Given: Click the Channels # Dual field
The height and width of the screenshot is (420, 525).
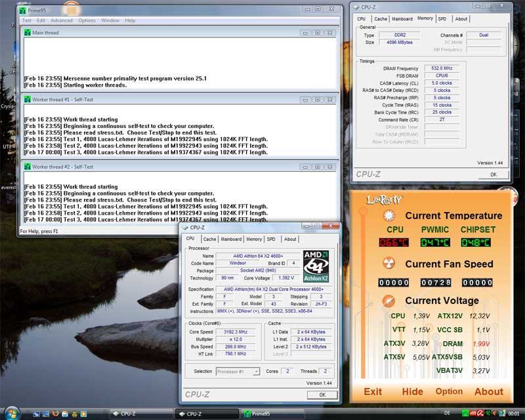Looking at the screenshot, I should pos(484,35).
